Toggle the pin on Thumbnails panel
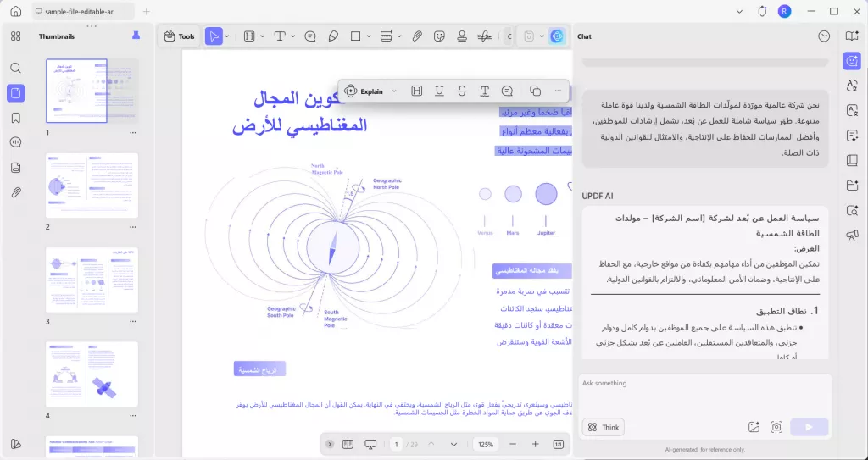The image size is (868, 460). [x=136, y=36]
